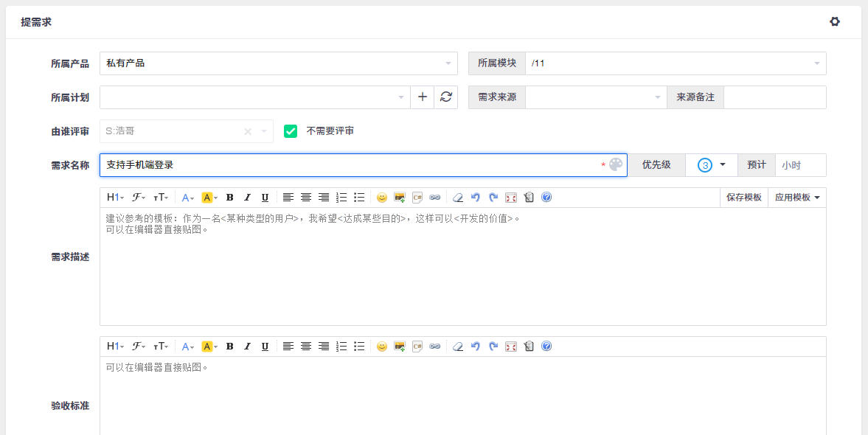The width and height of the screenshot is (868, 435).
Task: Click inside the 验收标准 text area
Action: (x=463, y=396)
